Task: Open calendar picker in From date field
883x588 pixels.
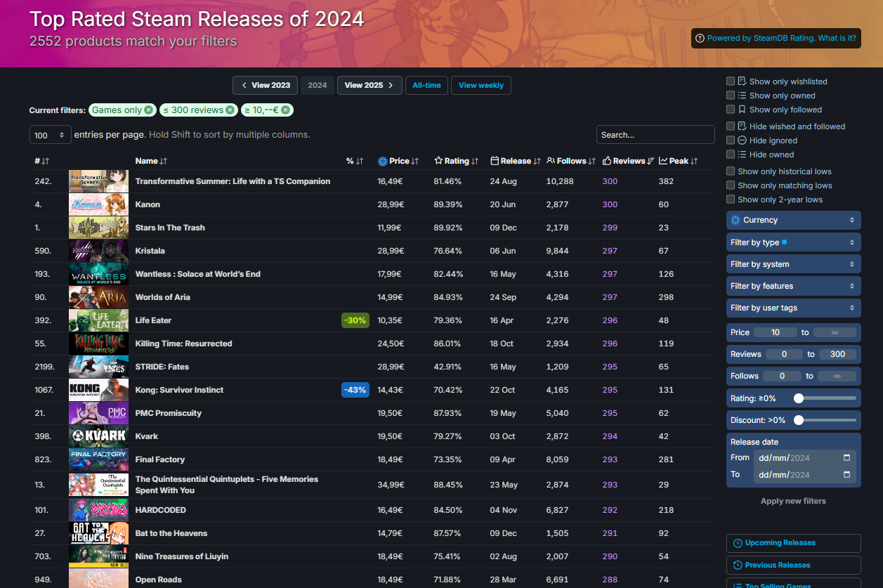Action: coord(846,457)
